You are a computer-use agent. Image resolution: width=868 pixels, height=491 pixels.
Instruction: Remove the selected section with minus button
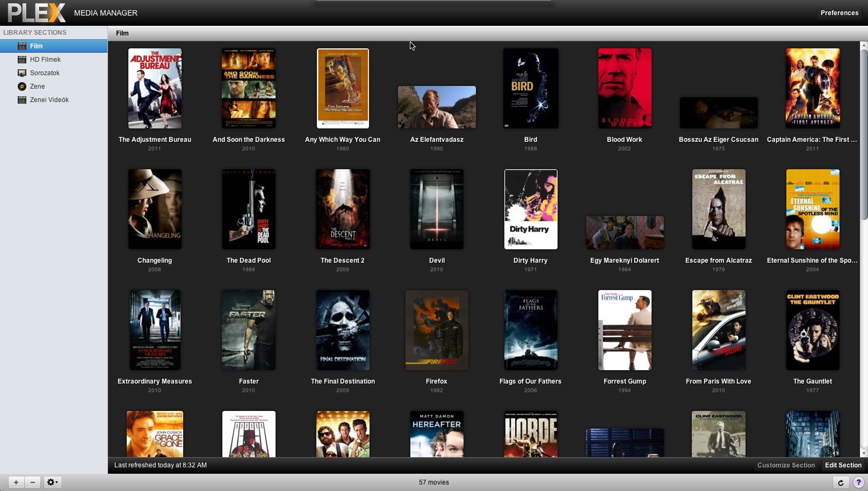(33, 482)
